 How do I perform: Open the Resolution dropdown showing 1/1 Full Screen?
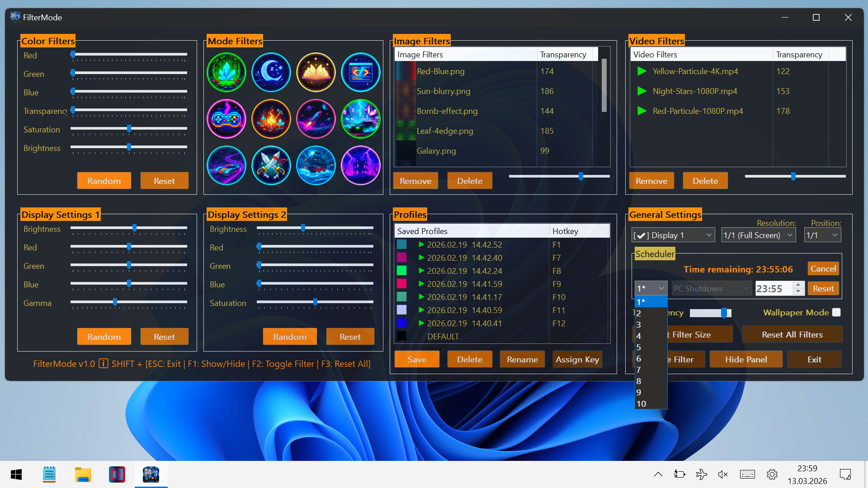pos(758,235)
